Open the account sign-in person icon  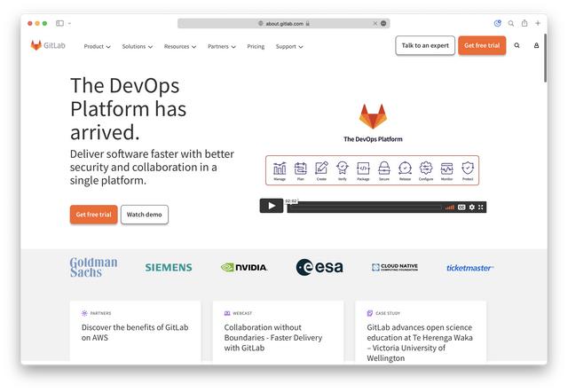[x=536, y=45]
